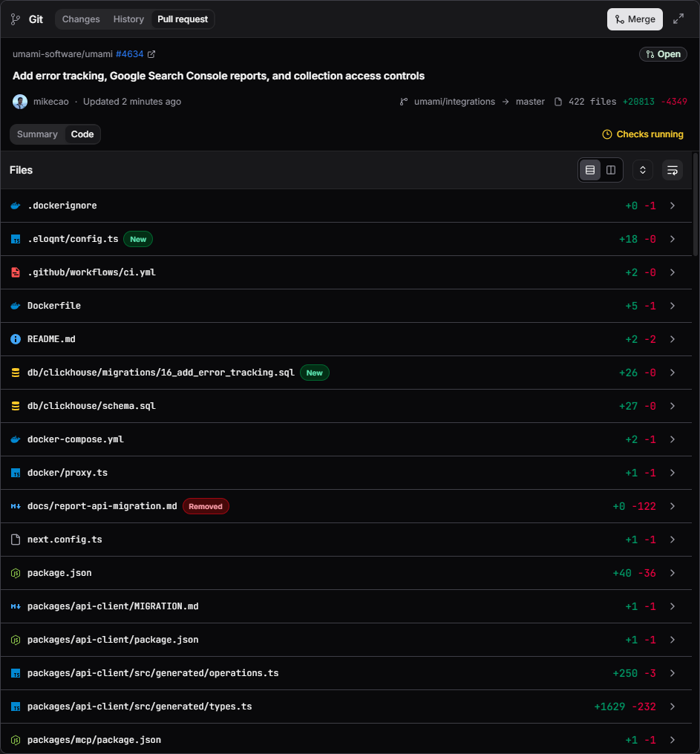Switch to the Changes tab
Viewport: 700px width, 754px height.
(x=81, y=19)
